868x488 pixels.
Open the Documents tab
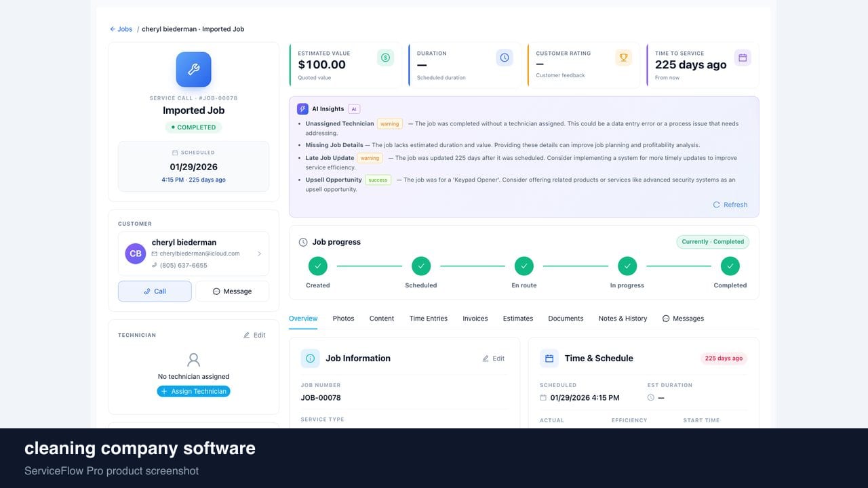coord(566,319)
